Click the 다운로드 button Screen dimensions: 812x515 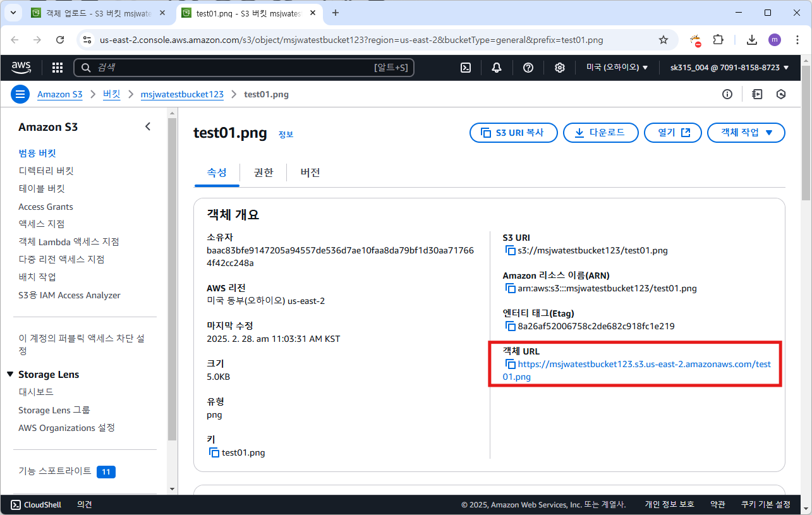click(600, 133)
